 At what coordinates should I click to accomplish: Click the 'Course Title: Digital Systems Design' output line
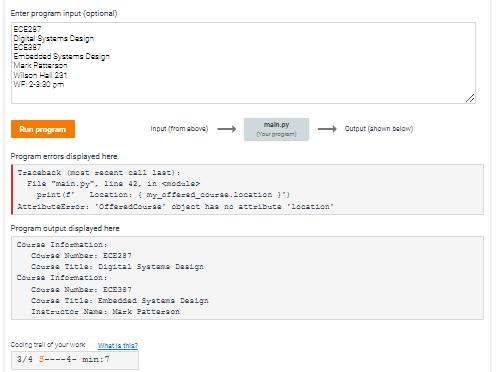(117, 267)
